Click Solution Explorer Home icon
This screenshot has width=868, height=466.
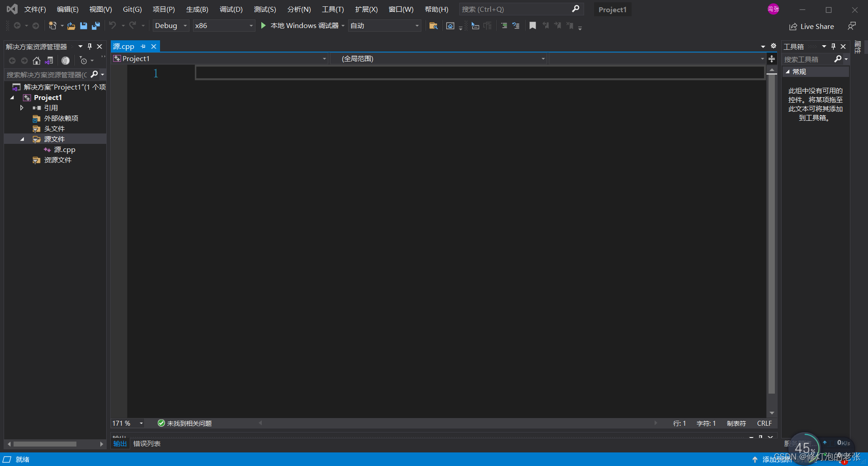point(37,61)
